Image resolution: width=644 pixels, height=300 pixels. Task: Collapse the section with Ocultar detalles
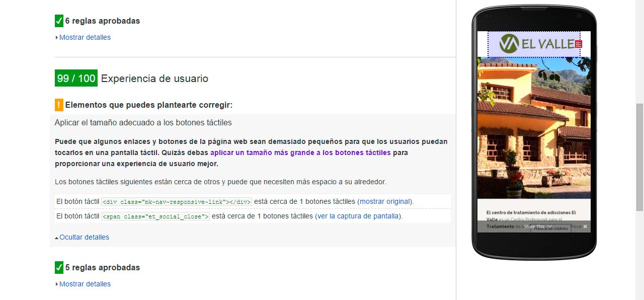tap(84, 237)
